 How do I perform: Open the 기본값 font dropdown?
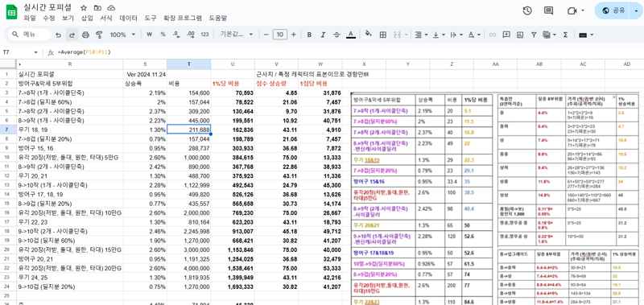point(237,35)
